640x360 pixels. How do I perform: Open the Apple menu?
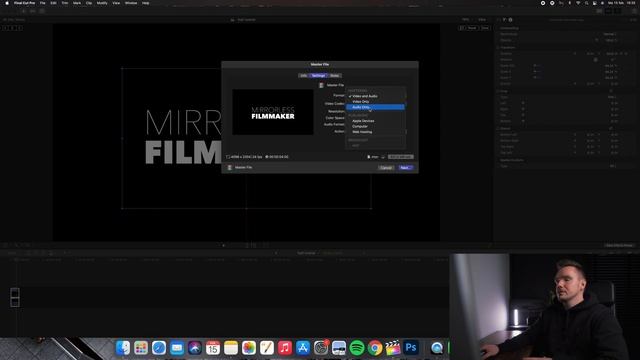click(x=7, y=3)
